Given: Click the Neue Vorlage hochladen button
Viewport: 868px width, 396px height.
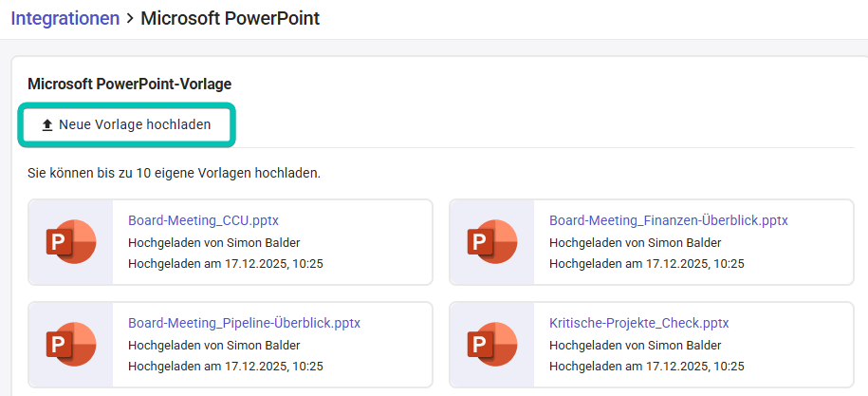Looking at the screenshot, I should 127,125.
